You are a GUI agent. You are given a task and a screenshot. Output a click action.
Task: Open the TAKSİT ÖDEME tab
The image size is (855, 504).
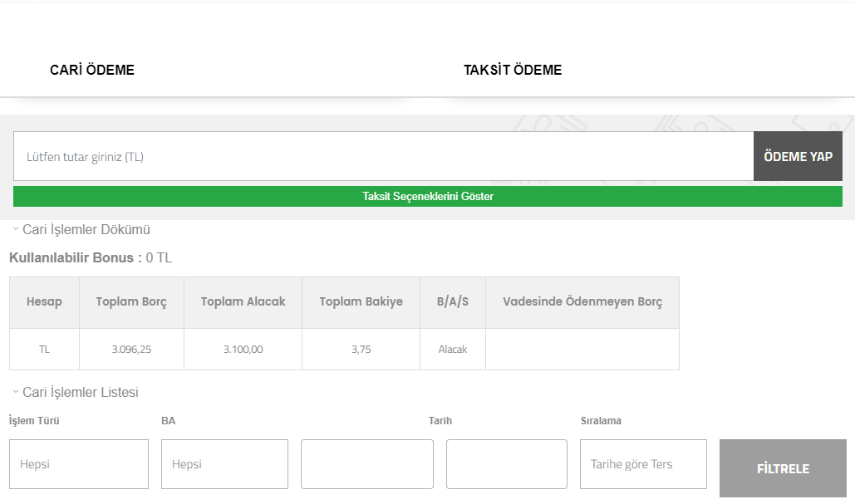point(513,71)
